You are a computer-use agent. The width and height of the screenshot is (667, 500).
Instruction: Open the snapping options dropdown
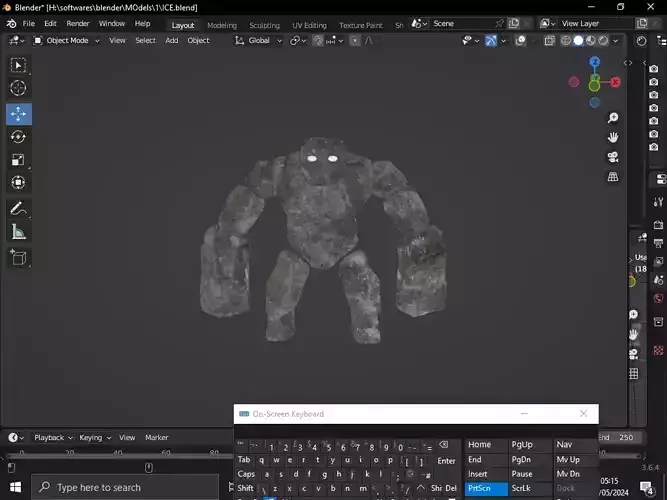coord(335,40)
